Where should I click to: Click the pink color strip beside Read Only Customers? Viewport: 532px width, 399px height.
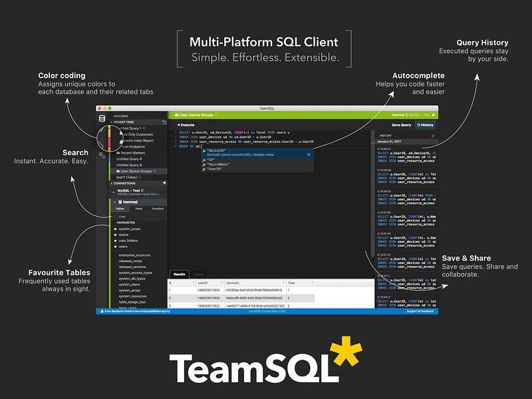(x=108, y=141)
